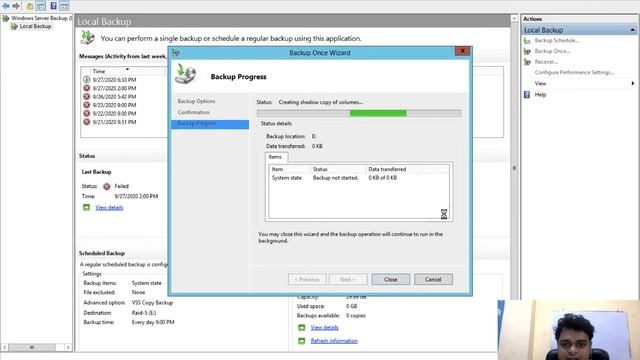Open Backup Schedule... action
Viewport: 640px width, 360px height.
click(557, 40)
